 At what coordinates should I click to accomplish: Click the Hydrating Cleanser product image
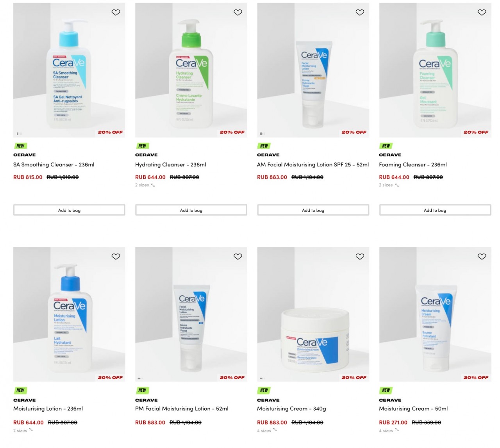(x=191, y=70)
